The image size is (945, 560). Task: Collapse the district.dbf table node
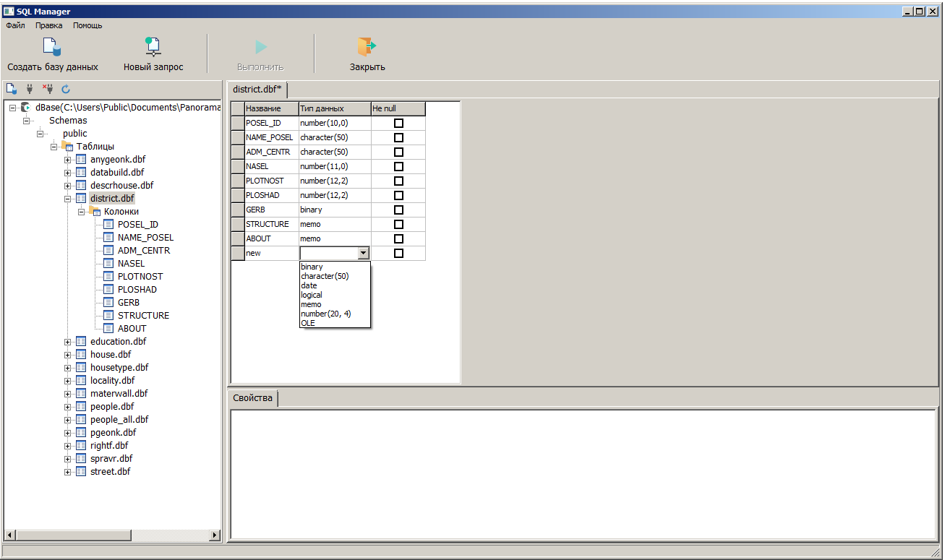(67, 199)
